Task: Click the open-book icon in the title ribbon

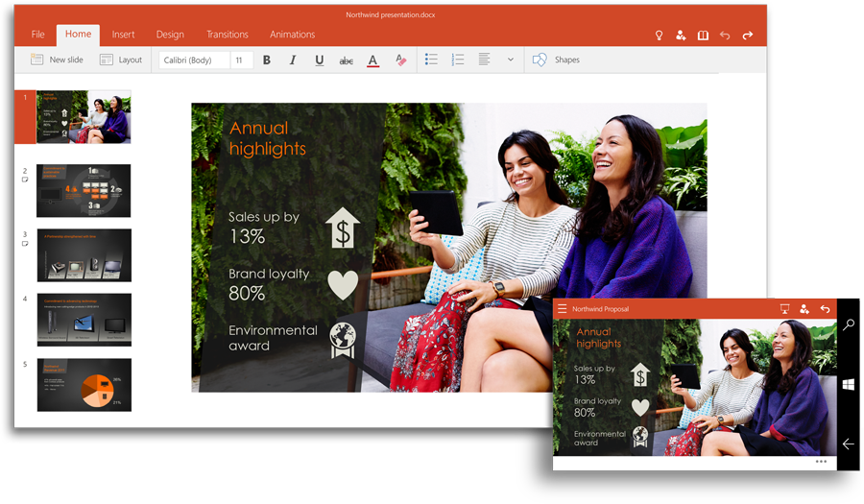Action: 703,36
